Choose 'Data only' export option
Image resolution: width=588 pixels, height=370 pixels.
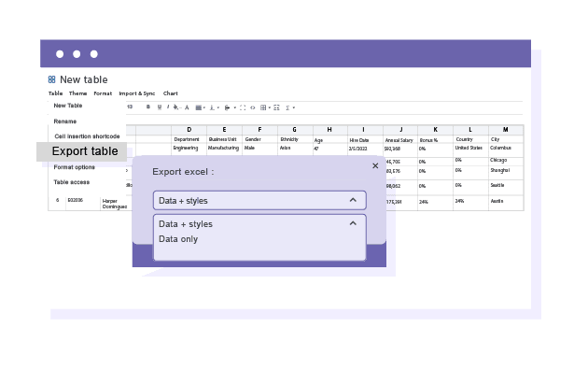(x=178, y=239)
